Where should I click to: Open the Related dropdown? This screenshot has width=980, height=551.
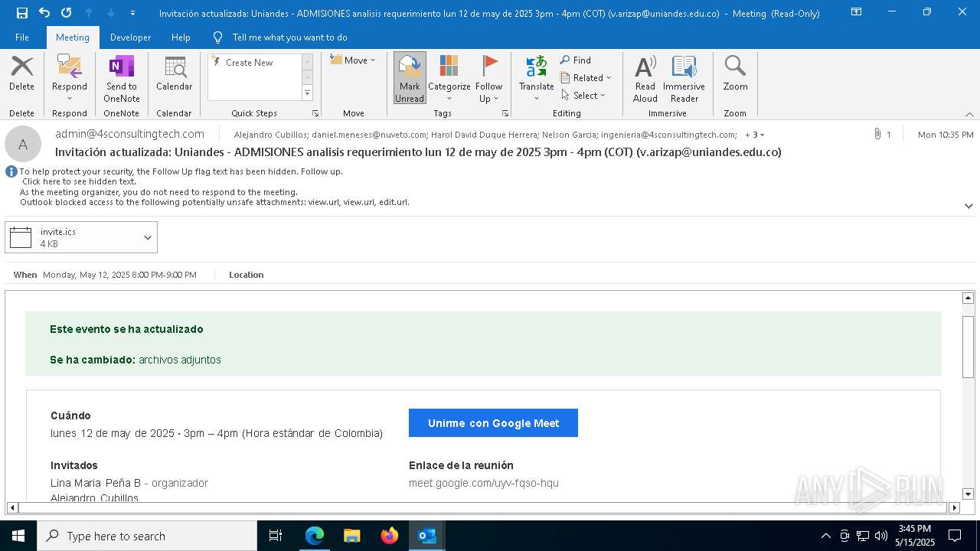tap(586, 77)
